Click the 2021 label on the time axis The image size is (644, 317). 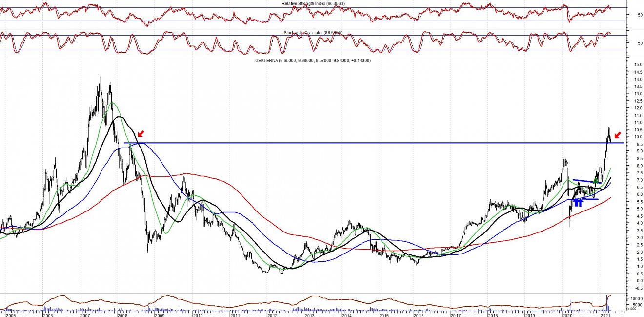(x=605, y=315)
